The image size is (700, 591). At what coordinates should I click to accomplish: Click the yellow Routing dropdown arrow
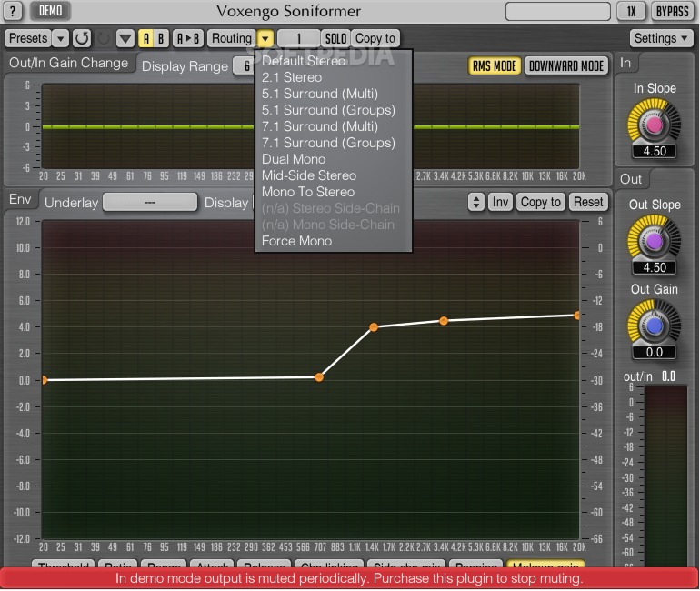pos(265,38)
